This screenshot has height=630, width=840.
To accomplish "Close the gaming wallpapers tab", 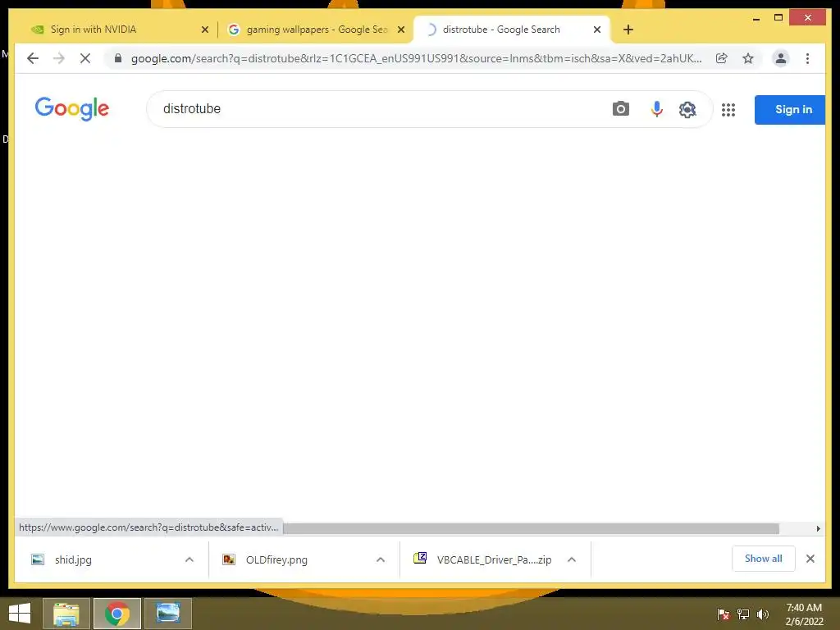I will (x=400, y=30).
